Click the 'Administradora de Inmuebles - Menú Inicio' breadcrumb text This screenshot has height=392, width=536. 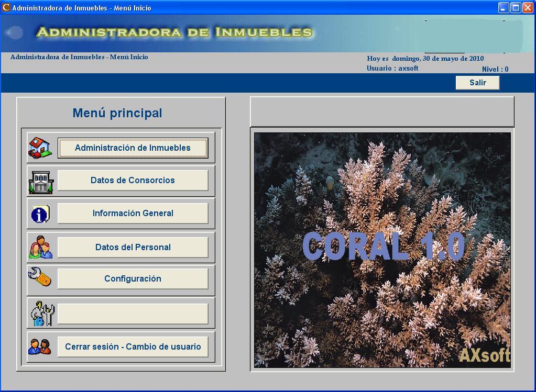[x=79, y=57]
